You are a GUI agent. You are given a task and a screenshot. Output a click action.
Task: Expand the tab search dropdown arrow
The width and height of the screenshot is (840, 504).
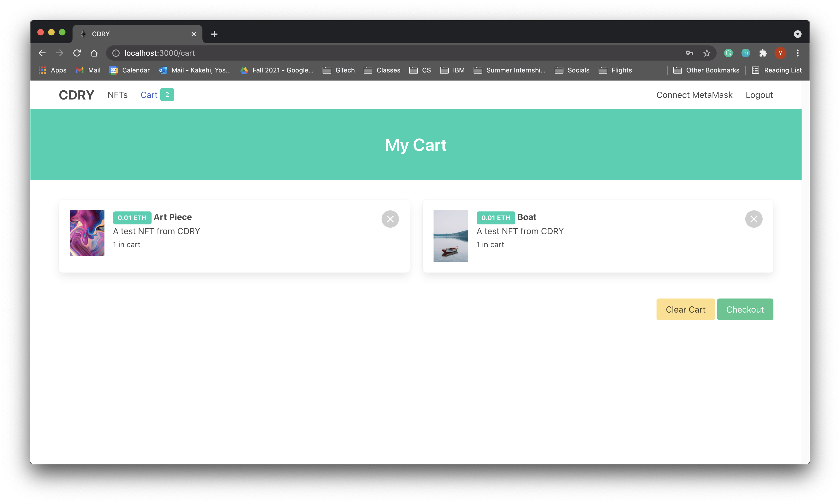[x=798, y=34]
